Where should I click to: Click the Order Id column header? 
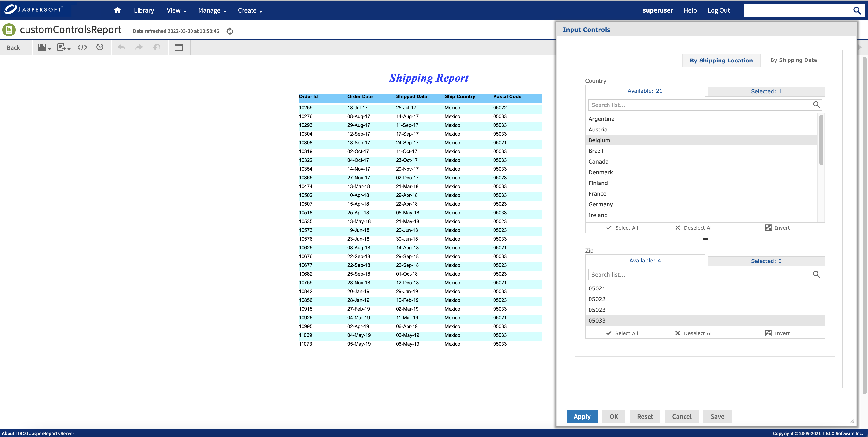point(308,96)
